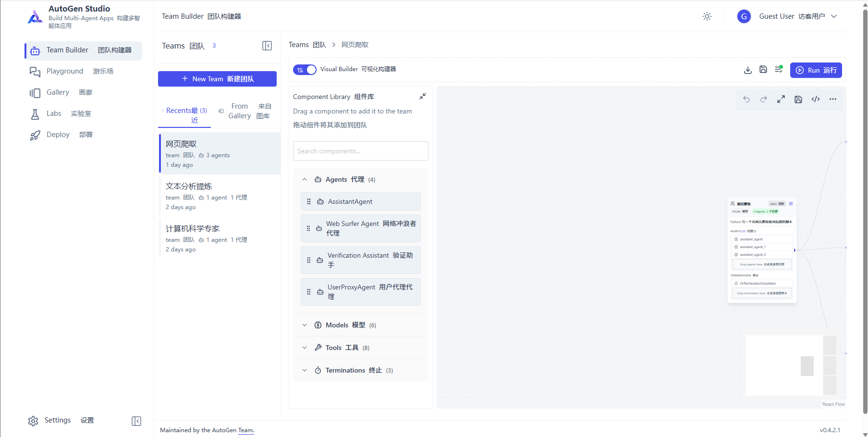Screen dimensions: 868x437
Task: Click the AssistantAgent drag handle
Action: pyautogui.click(x=309, y=201)
